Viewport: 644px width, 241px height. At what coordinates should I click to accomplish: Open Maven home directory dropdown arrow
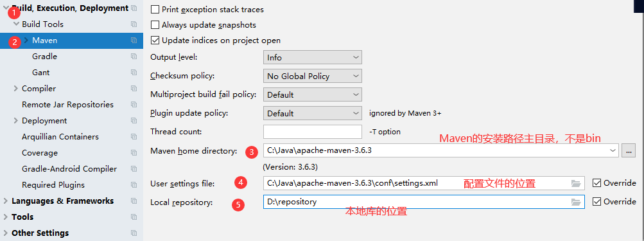click(x=613, y=150)
